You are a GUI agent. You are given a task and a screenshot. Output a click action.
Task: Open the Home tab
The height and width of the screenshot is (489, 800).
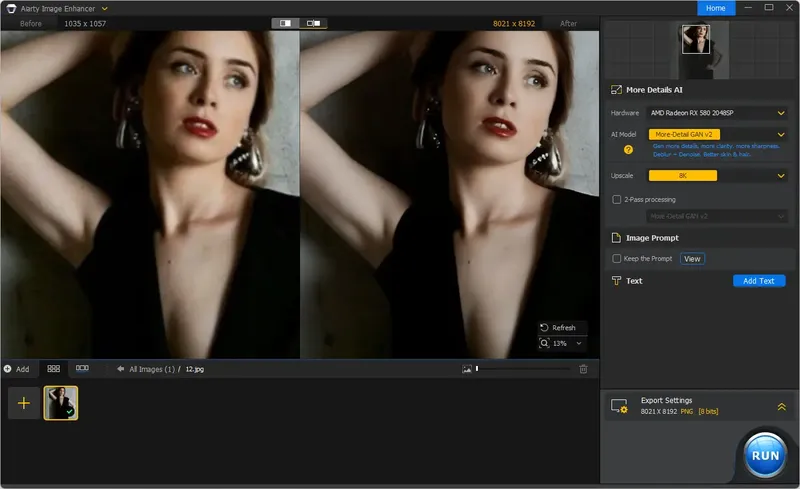coord(716,8)
